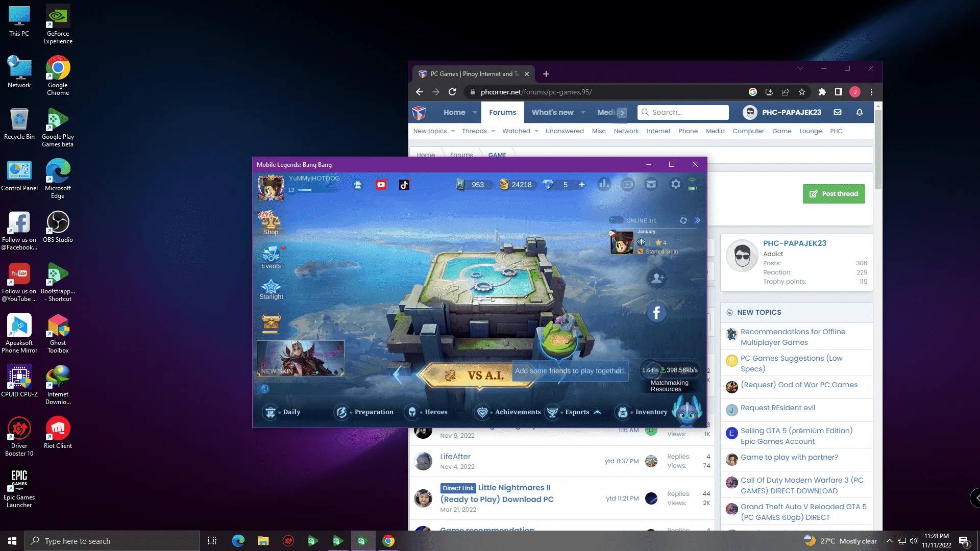Switch to the Forums nav tab
Image resolution: width=980 pixels, height=551 pixels.
pyautogui.click(x=502, y=112)
